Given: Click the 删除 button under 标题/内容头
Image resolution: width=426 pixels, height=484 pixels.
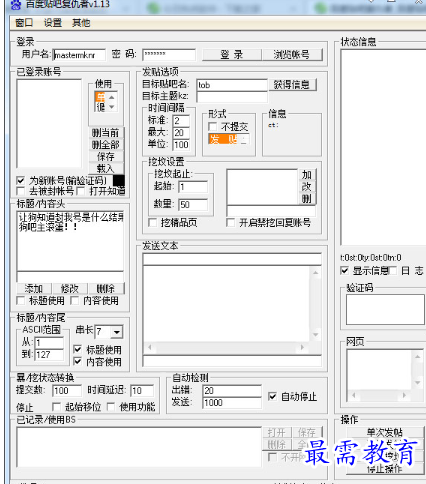Looking at the screenshot, I should (x=106, y=288).
